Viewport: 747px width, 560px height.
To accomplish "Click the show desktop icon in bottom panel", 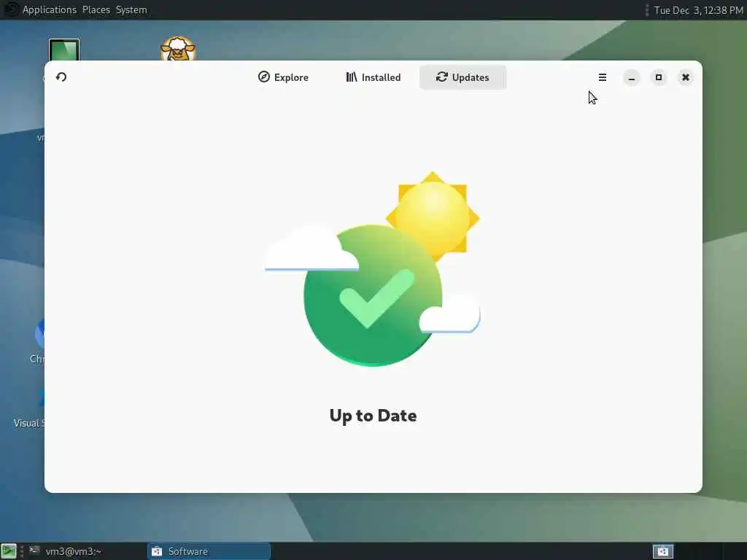I will (9, 551).
